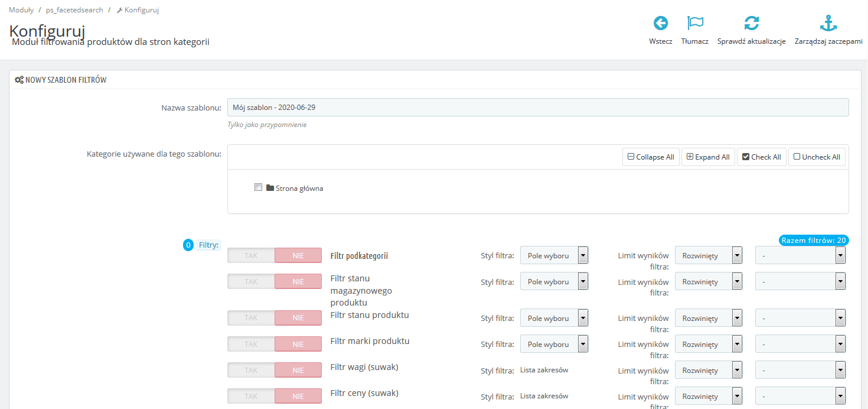Open the limit dropdown for Filtr marki produktu
The width and height of the screenshot is (868, 409).
[x=800, y=344]
